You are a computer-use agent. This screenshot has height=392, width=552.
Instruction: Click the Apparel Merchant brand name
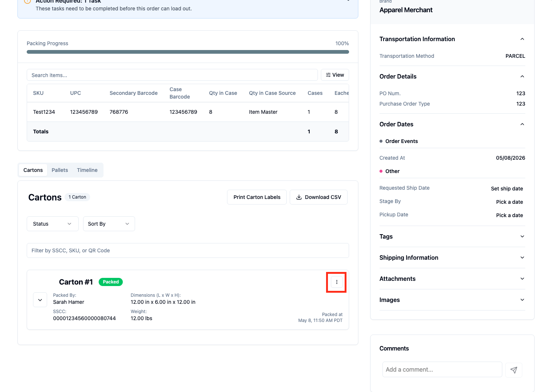406,10
